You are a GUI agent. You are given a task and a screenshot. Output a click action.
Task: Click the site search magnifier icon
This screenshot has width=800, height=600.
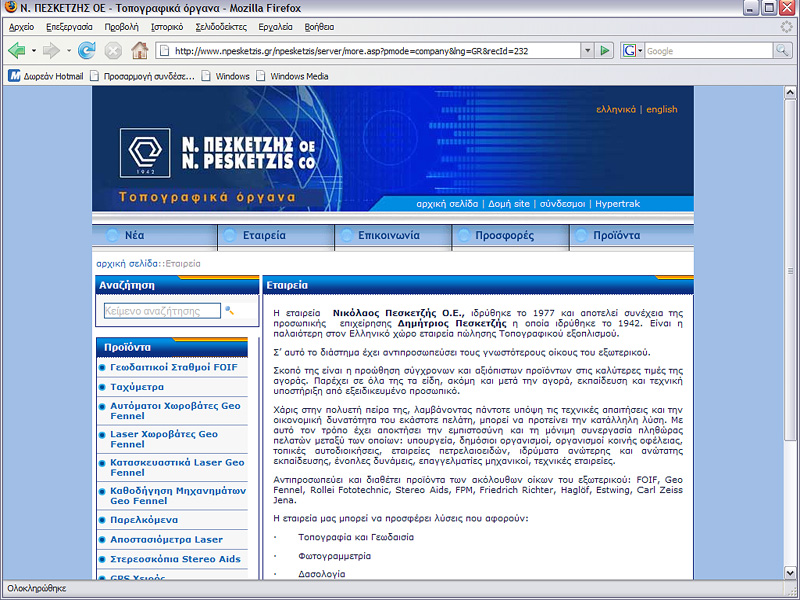230,310
